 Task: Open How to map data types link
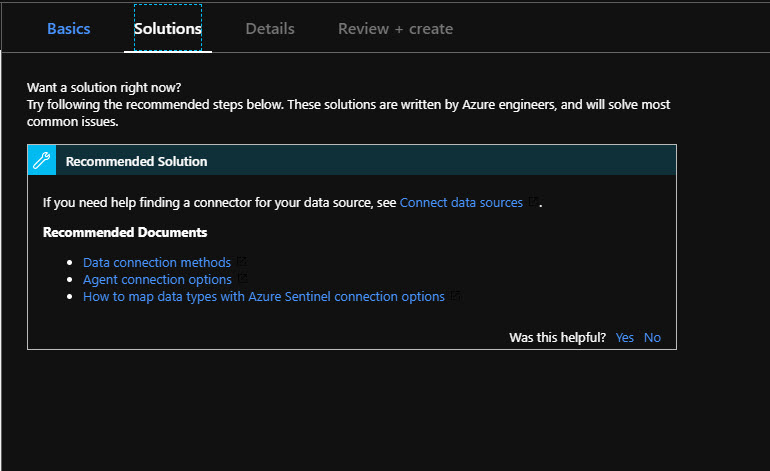click(x=264, y=296)
